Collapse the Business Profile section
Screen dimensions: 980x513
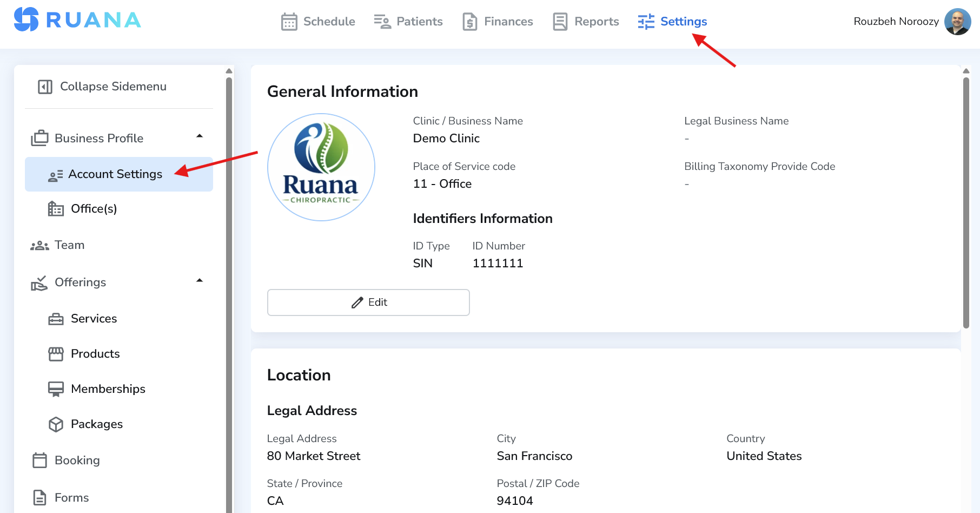(x=200, y=137)
